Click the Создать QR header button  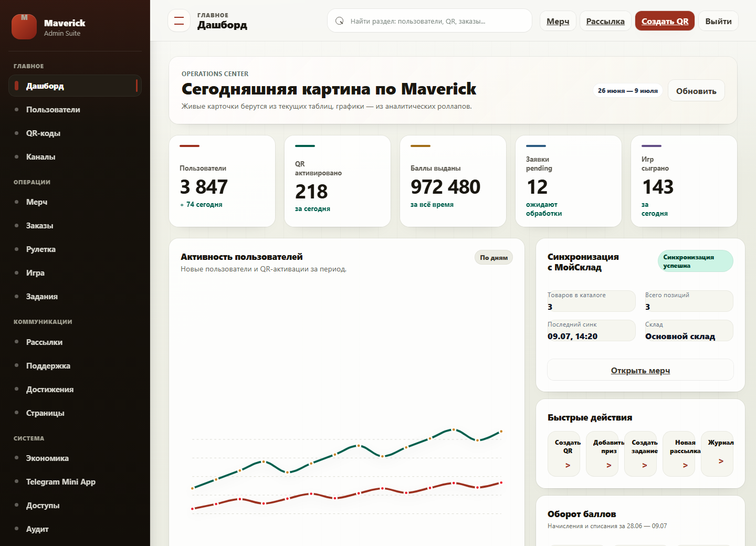[665, 21]
